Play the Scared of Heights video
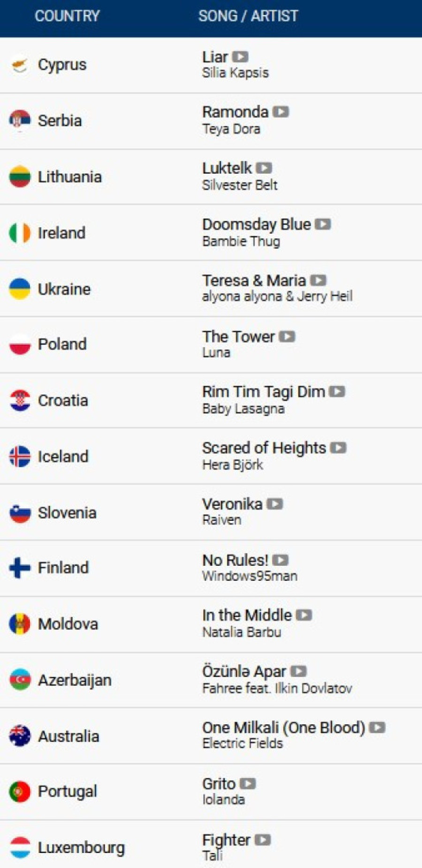Image resolution: width=422 pixels, height=868 pixels. pyautogui.click(x=338, y=448)
